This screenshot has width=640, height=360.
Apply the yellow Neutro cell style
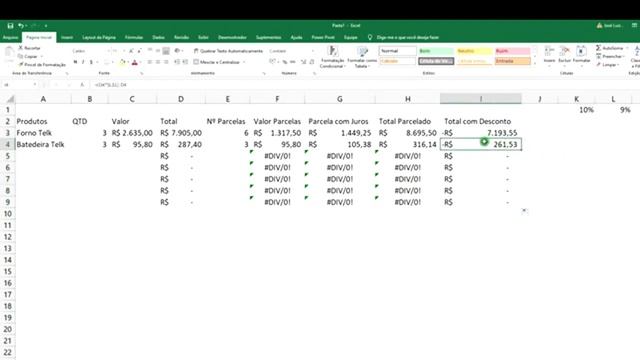[474, 51]
